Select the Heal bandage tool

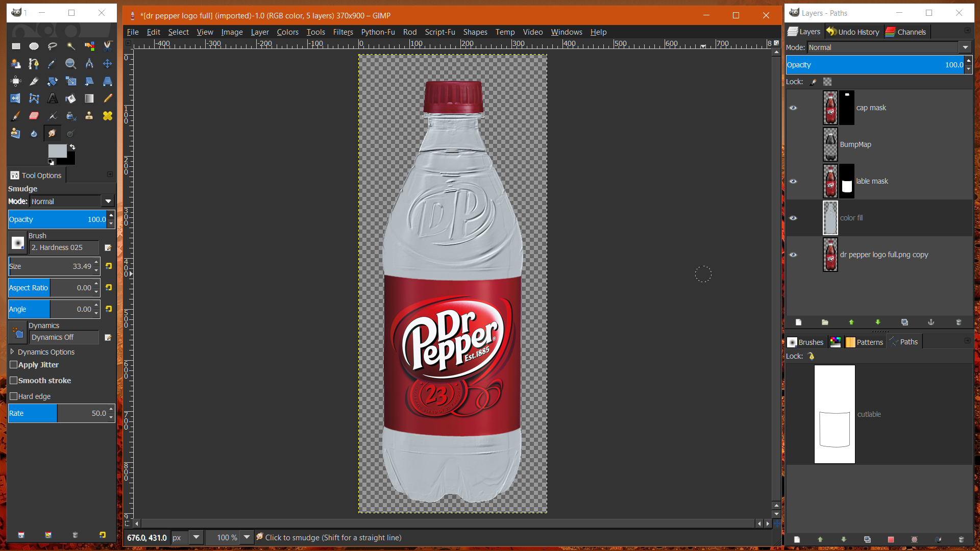pos(108,116)
